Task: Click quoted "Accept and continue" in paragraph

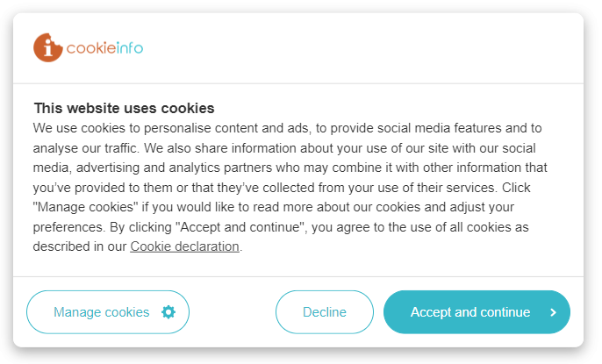Action: point(240,227)
